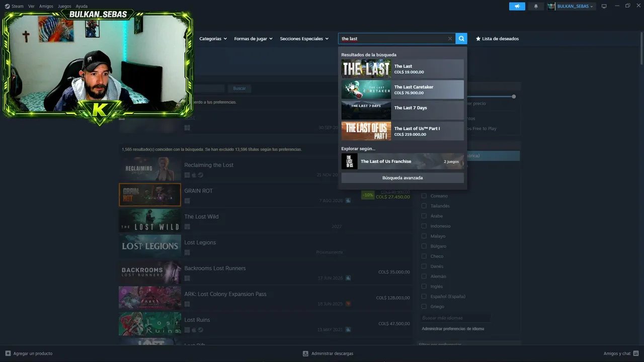Enable the Español (España) checkbox
Image resolution: width=644 pixels, height=362 pixels.
point(424,296)
